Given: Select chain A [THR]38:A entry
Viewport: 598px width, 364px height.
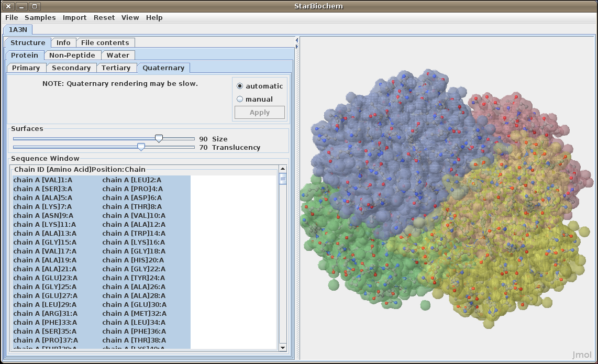Looking at the screenshot, I should 134,340.
